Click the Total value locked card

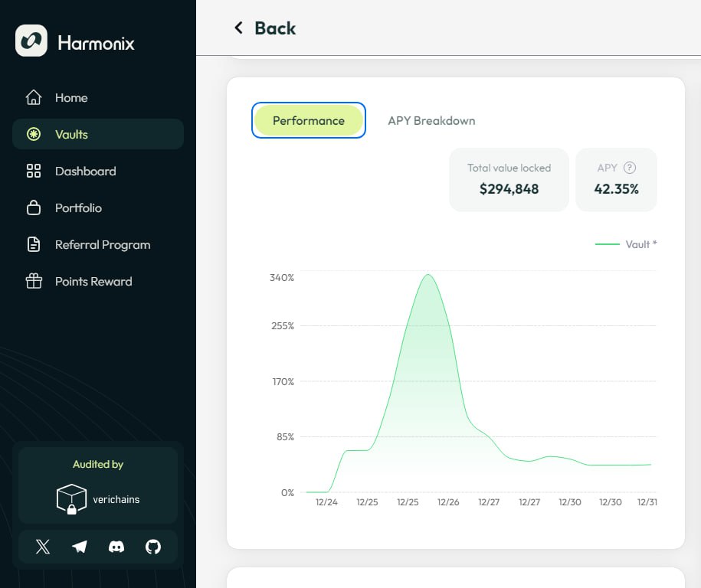point(509,180)
